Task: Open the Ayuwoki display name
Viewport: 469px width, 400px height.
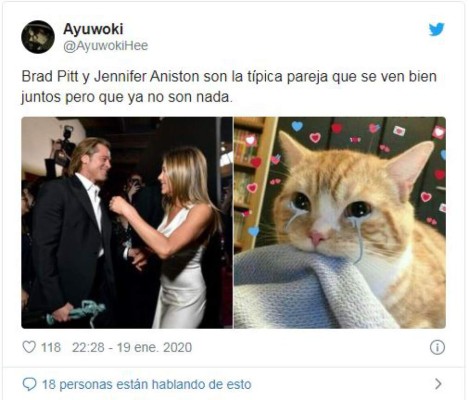Action: pos(93,29)
